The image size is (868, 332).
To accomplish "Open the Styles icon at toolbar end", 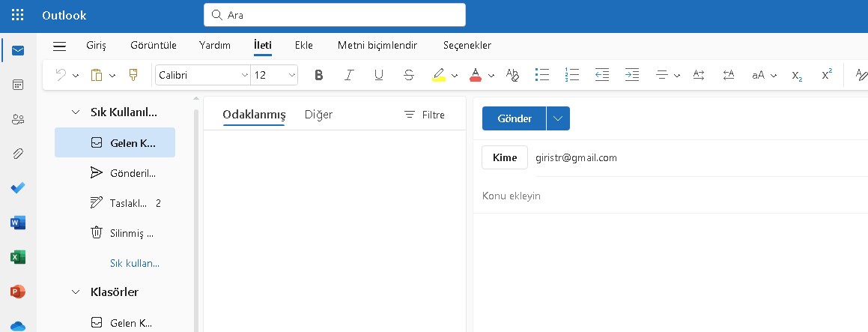I will click(861, 75).
